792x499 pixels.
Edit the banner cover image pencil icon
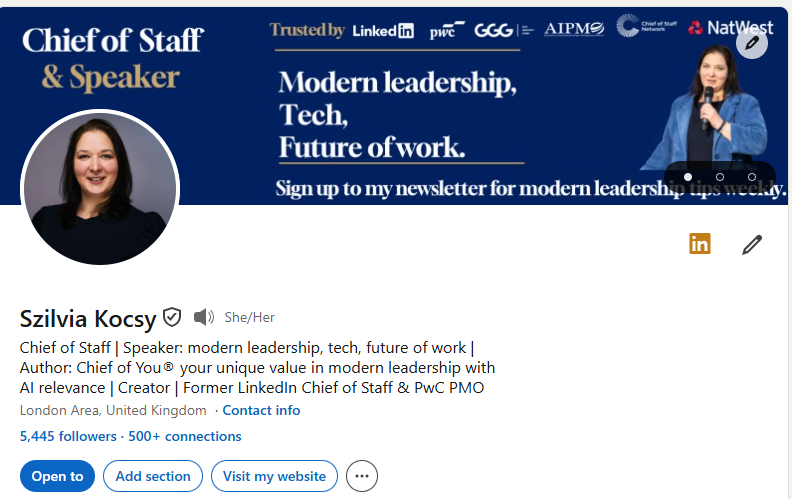(752, 43)
